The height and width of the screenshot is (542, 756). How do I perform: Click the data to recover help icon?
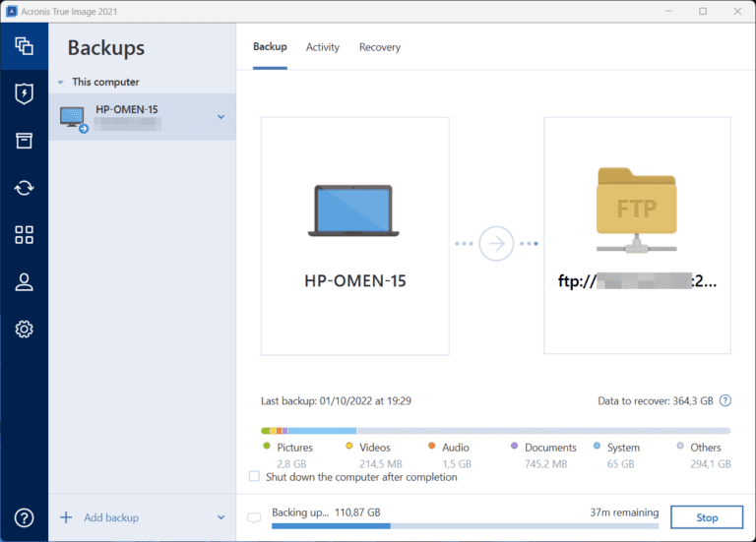[725, 400]
